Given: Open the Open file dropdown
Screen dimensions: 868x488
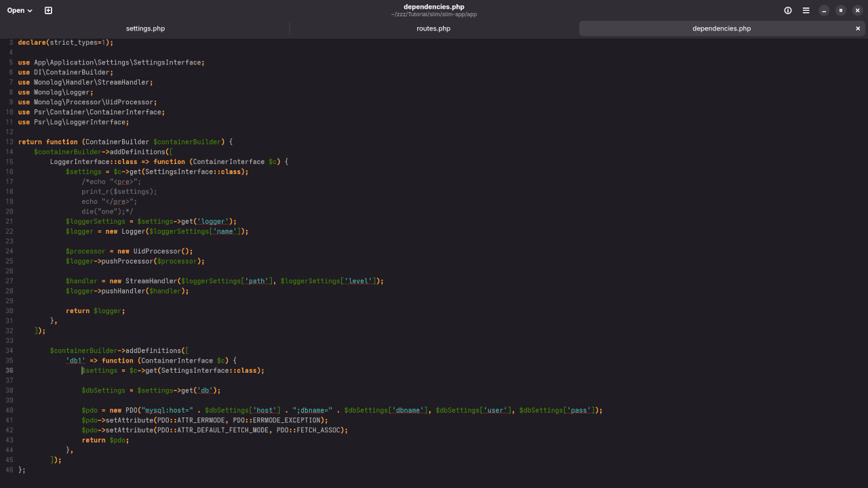Looking at the screenshot, I should pos(20,10).
